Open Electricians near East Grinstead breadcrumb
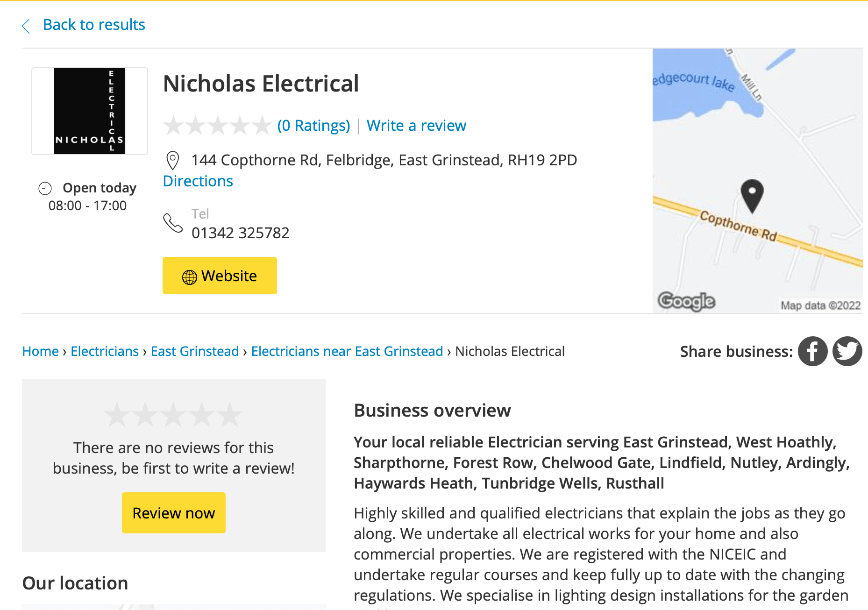Image resolution: width=868 pixels, height=610 pixels. coord(347,351)
